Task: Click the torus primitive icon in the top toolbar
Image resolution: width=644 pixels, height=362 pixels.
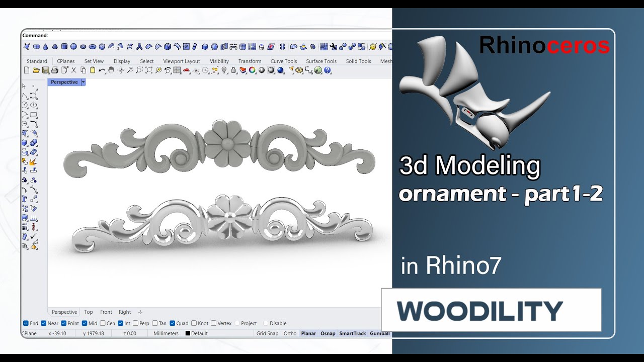Action: click(93, 47)
